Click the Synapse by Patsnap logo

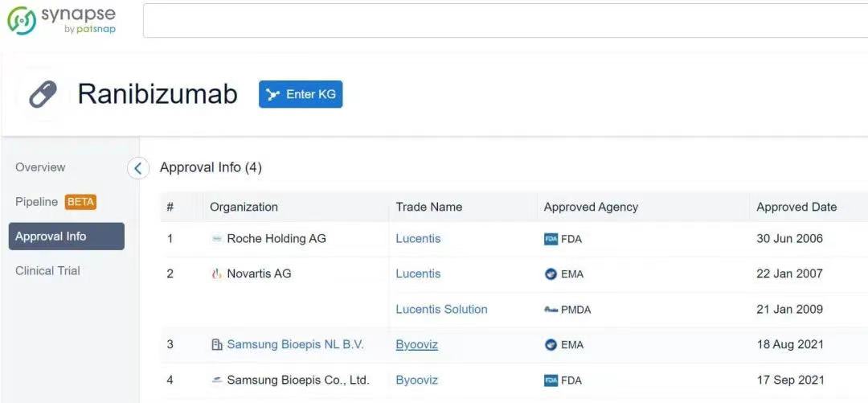(61, 20)
